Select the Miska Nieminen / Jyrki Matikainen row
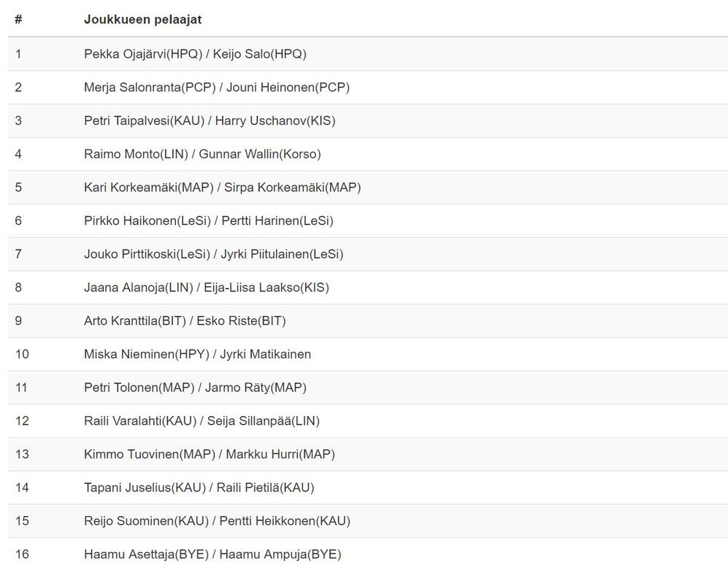 click(197, 354)
